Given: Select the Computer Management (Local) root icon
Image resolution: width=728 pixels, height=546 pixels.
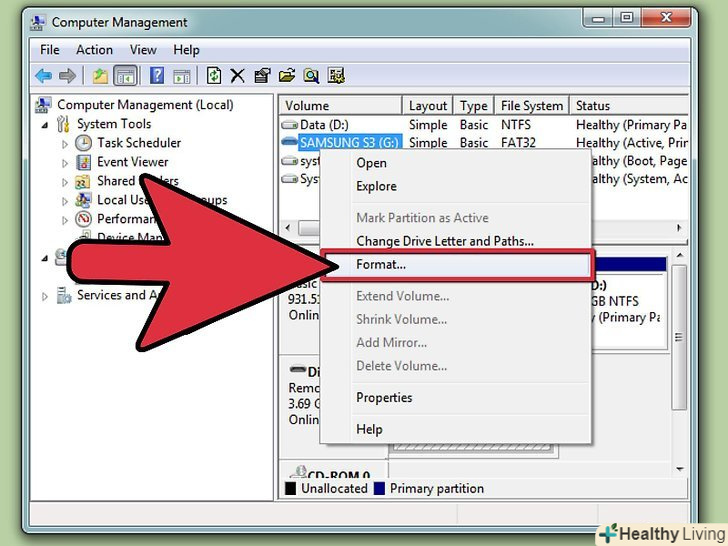Looking at the screenshot, I should (x=43, y=105).
